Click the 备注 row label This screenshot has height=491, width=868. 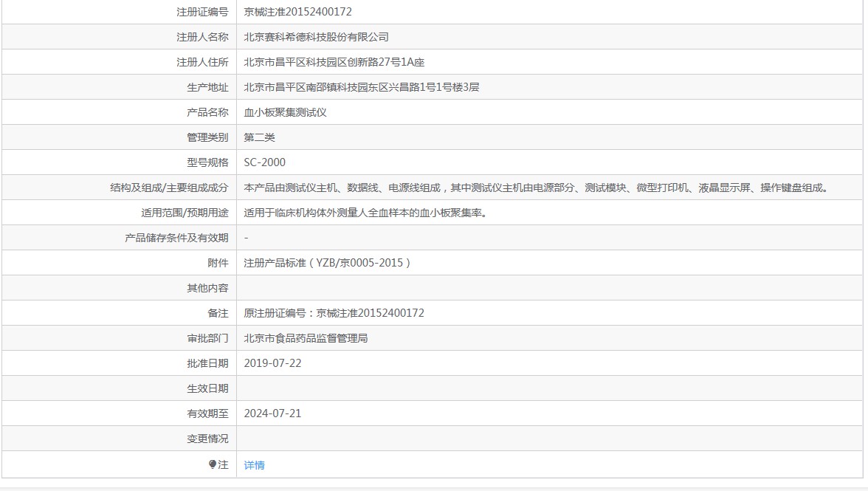click(x=218, y=313)
